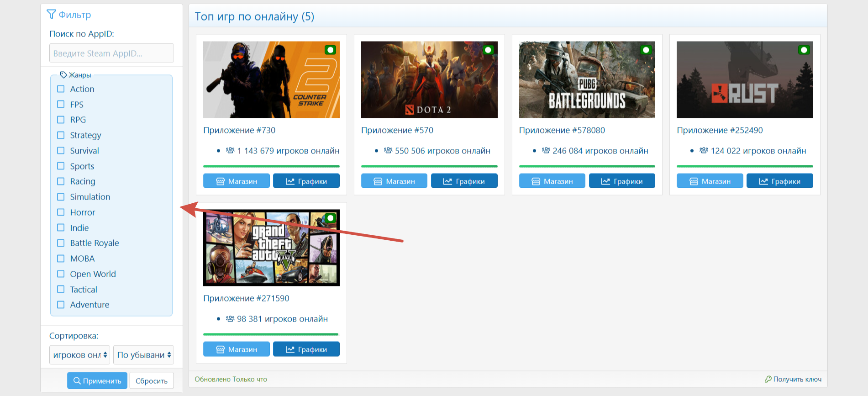The width and height of the screenshot is (868, 396).
Task: Click the green online status badge on PUBG
Action: click(x=646, y=50)
